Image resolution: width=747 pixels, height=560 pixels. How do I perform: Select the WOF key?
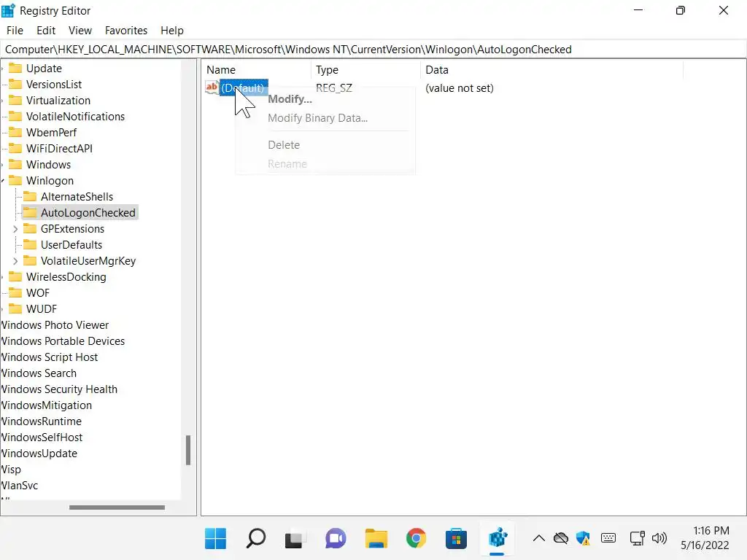(38, 293)
